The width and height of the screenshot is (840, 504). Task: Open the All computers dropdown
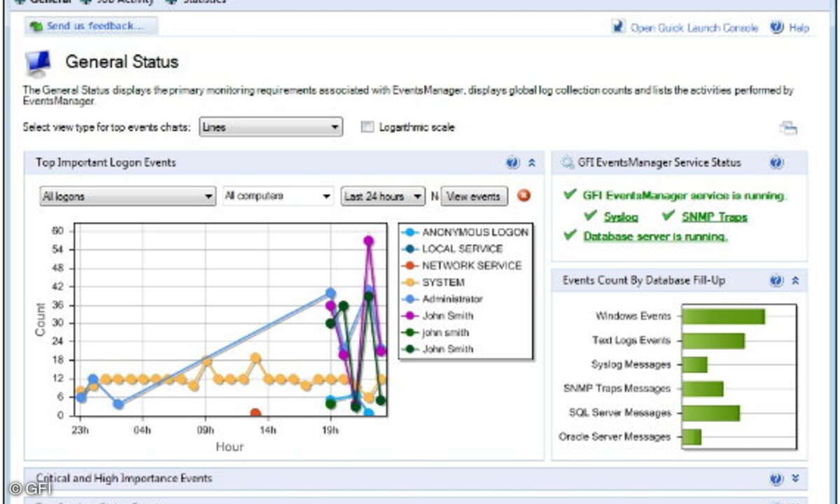click(x=278, y=197)
